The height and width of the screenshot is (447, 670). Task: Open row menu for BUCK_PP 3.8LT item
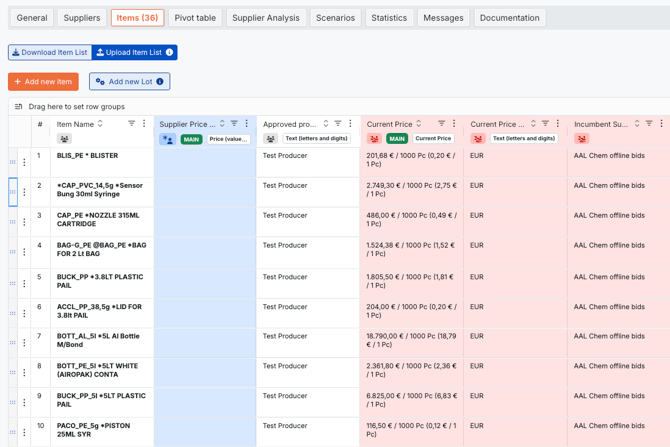pos(24,284)
